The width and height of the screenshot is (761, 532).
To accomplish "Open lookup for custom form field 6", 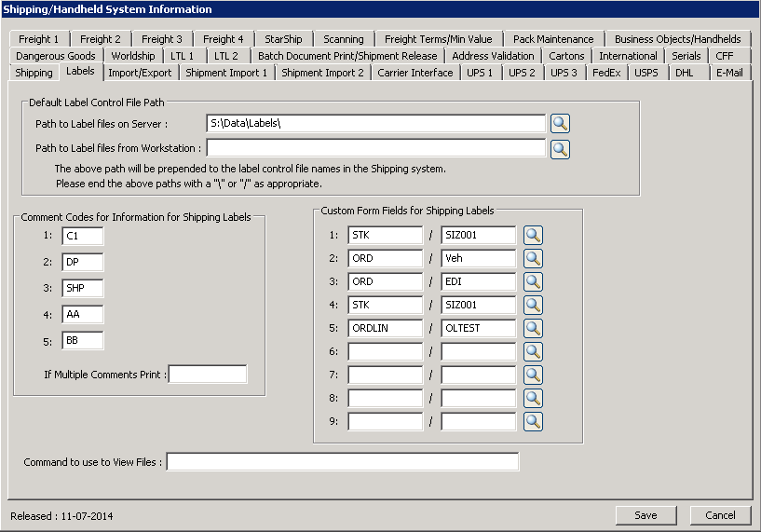I will pos(533,352).
